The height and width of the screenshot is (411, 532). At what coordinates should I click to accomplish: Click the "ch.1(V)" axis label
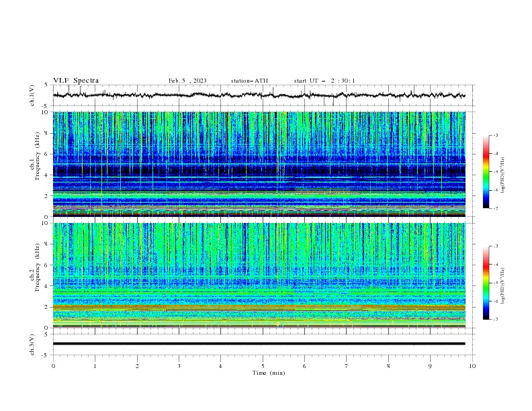coord(32,95)
